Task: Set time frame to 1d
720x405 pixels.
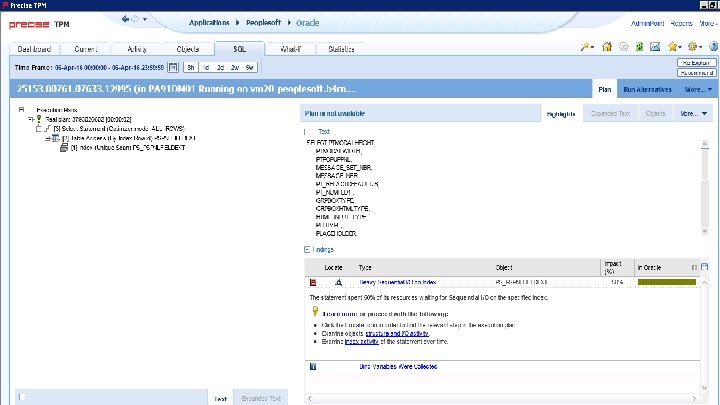Action: (206, 68)
